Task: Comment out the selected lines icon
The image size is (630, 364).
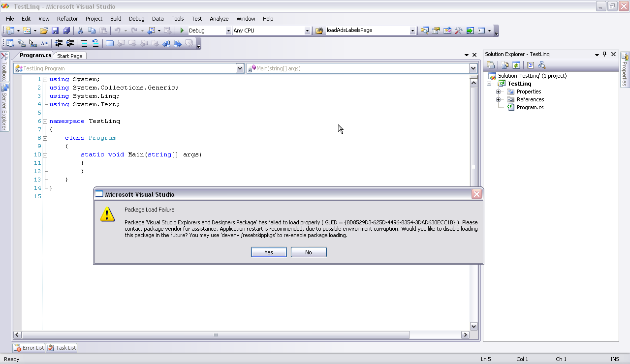Action: pos(84,43)
